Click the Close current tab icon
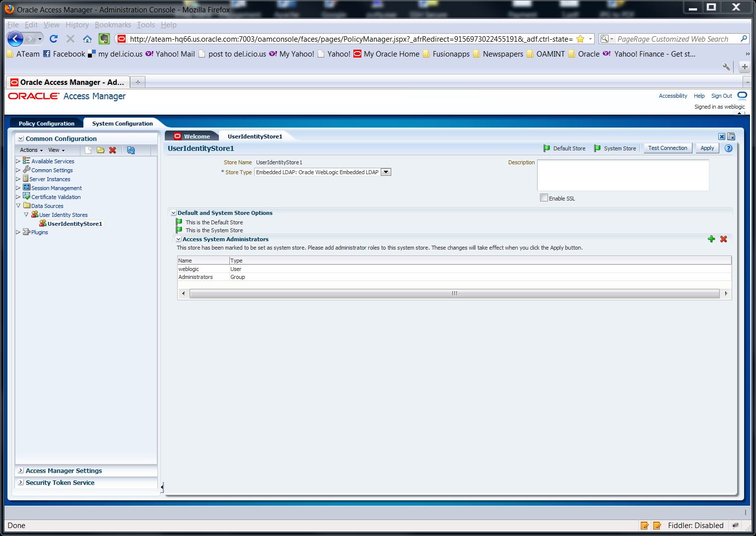 [722, 136]
